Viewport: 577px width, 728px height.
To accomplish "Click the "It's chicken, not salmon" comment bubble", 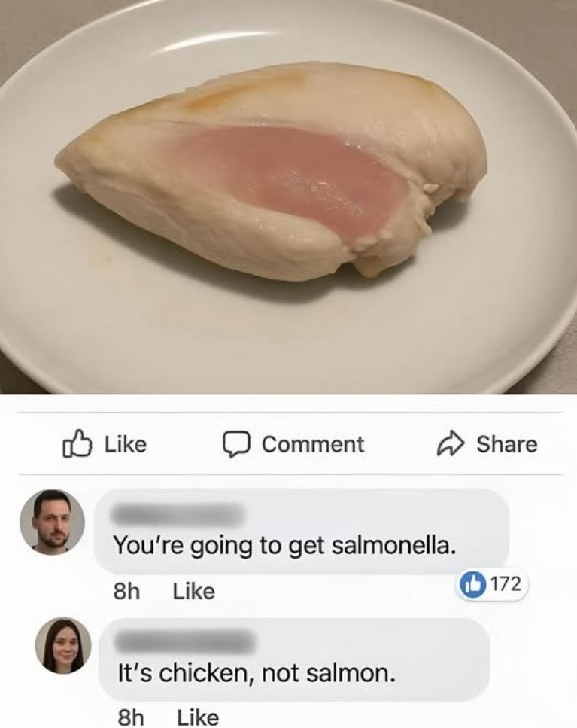I will coord(294,659).
